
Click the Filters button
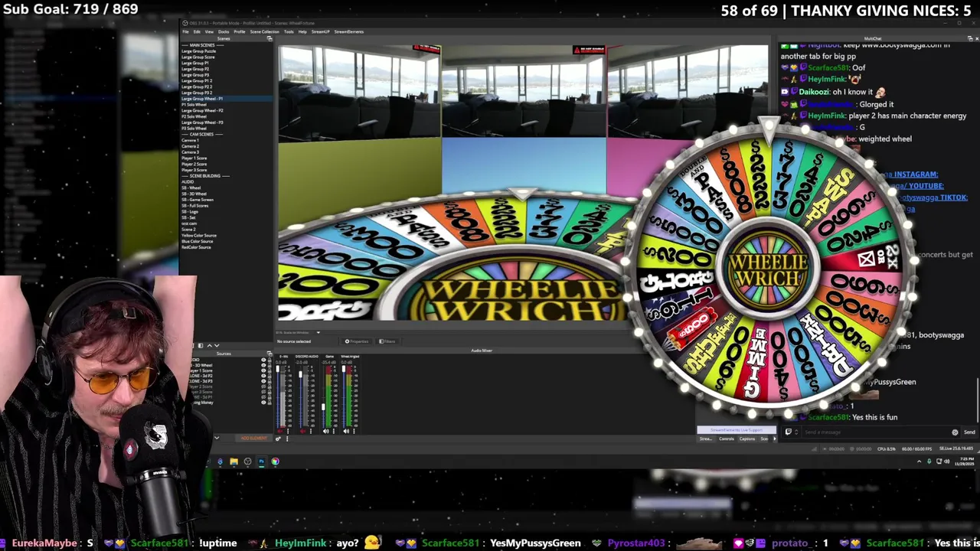point(387,341)
